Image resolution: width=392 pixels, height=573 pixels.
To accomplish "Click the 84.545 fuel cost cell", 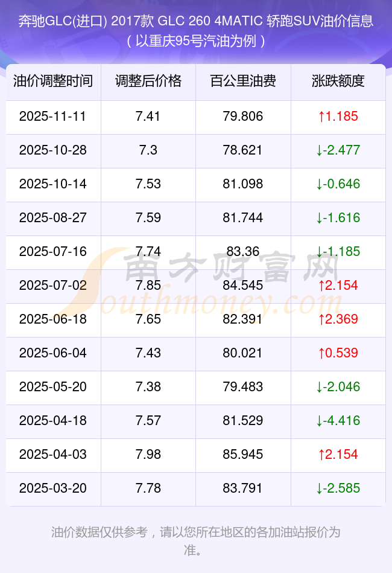I will pos(243,286).
